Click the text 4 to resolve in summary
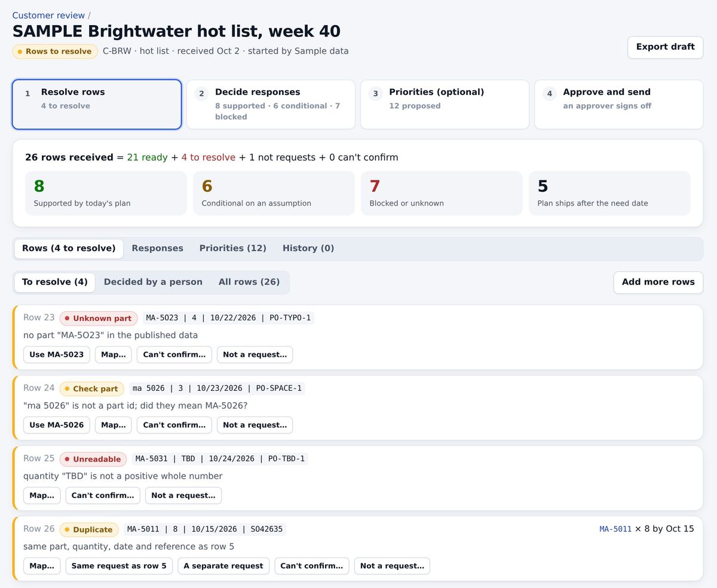 209,158
